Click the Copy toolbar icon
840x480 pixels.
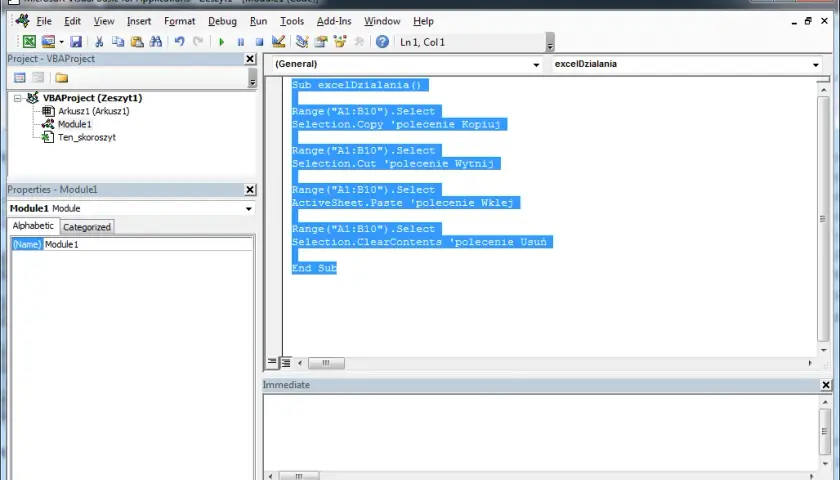coord(118,42)
